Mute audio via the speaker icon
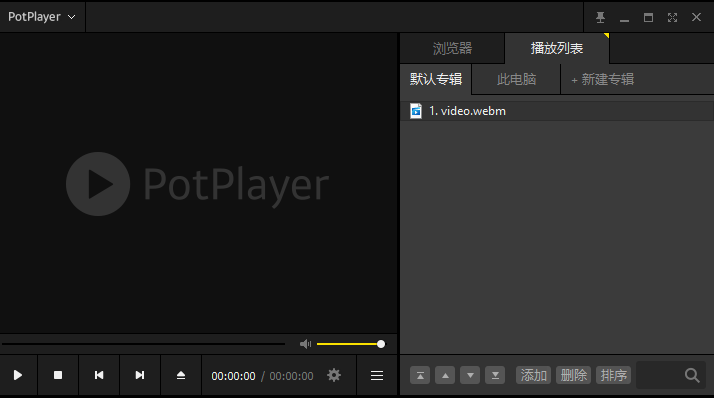The width and height of the screenshot is (714, 398). coord(306,344)
